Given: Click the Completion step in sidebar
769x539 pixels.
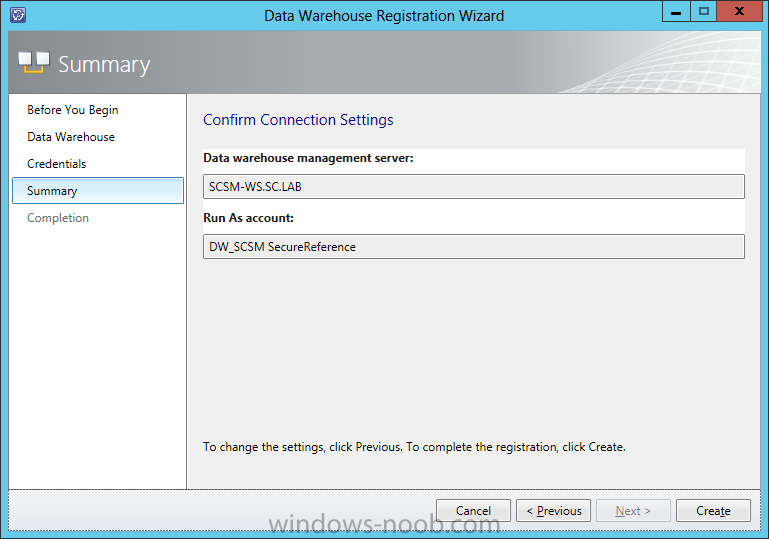Looking at the screenshot, I should click(58, 218).
